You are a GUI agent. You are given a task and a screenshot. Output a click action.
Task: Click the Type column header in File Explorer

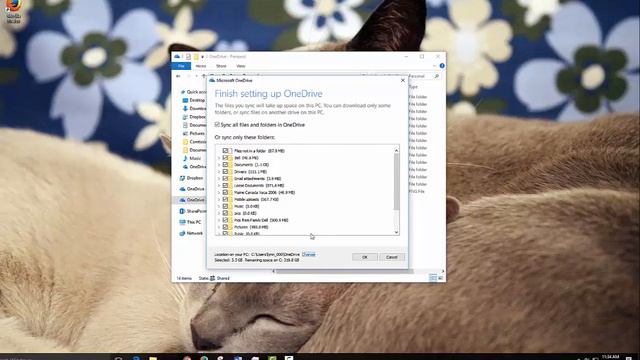click(413, 87)
